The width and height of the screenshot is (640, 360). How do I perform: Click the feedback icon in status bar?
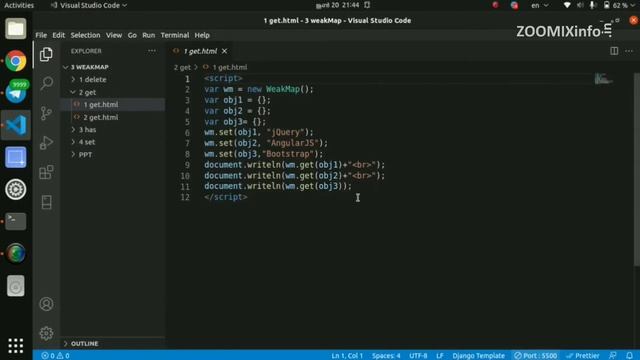(x=613, y=356)
